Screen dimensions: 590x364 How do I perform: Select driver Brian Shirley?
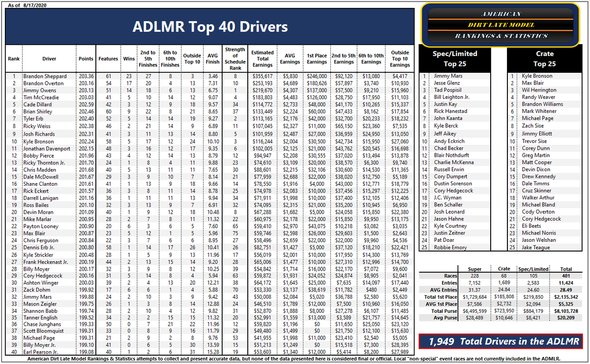(x=38, y=112)
